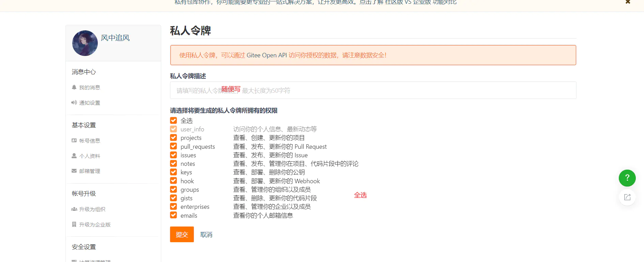Click the 取消 cancel link
The height and width of the screenshot is (262, 644).
tap(206, 235)
